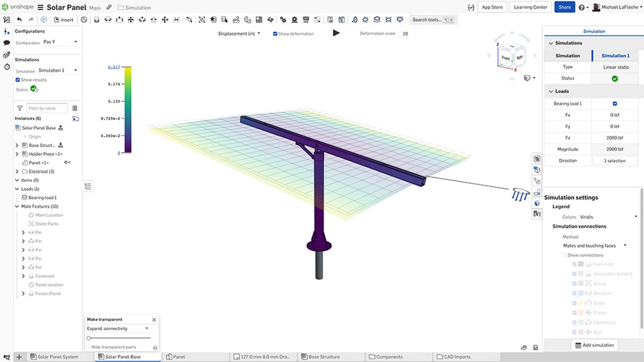Screen dimensions: 644x362
Task: Open the help question mark menu
Action: [x=581, y=7]
